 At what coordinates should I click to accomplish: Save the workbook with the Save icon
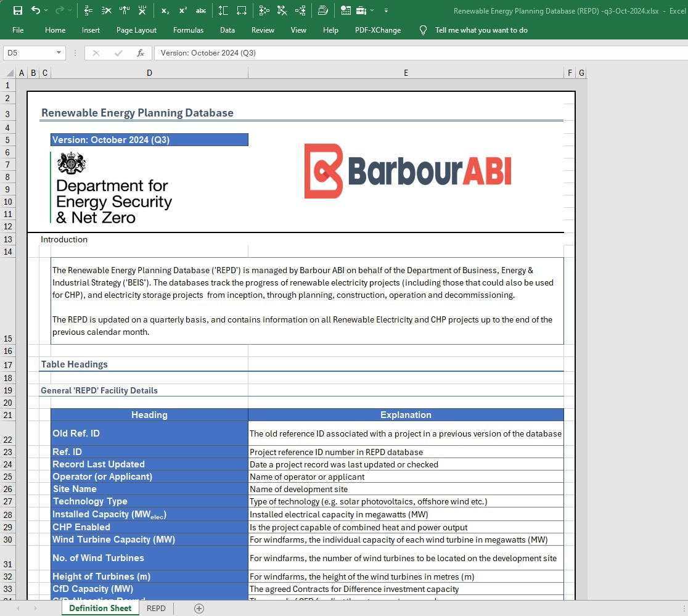(17, 10)
